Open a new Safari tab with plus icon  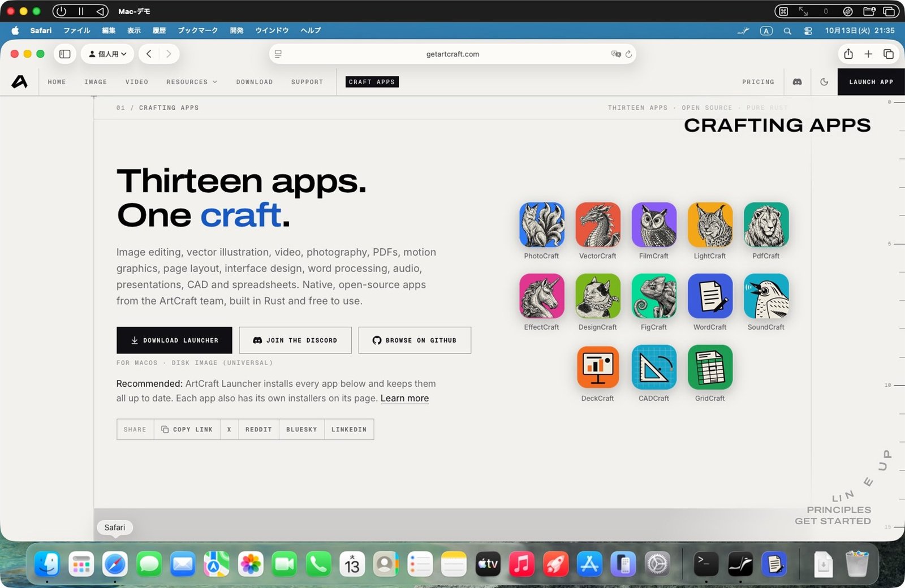(868, 54)
